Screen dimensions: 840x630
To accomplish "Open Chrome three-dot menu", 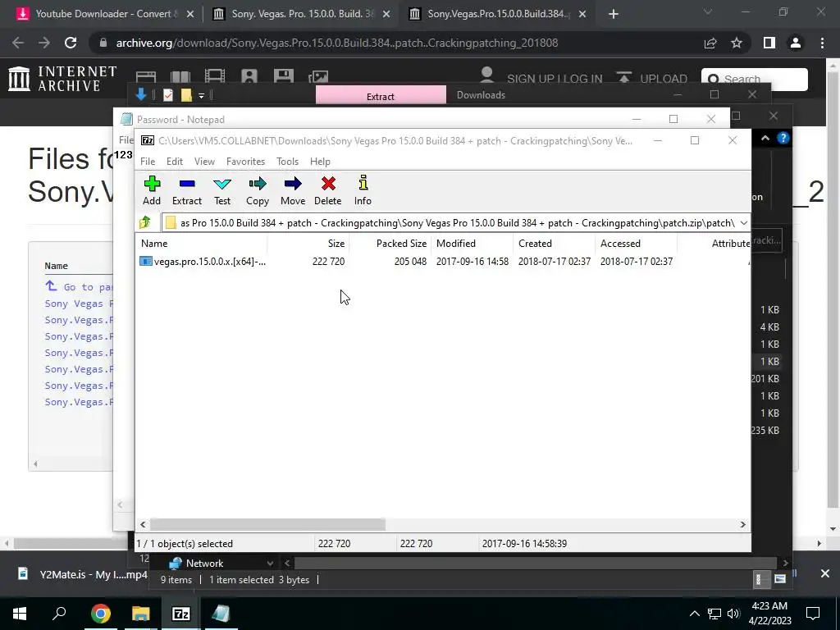I will (x=822, y=43).
